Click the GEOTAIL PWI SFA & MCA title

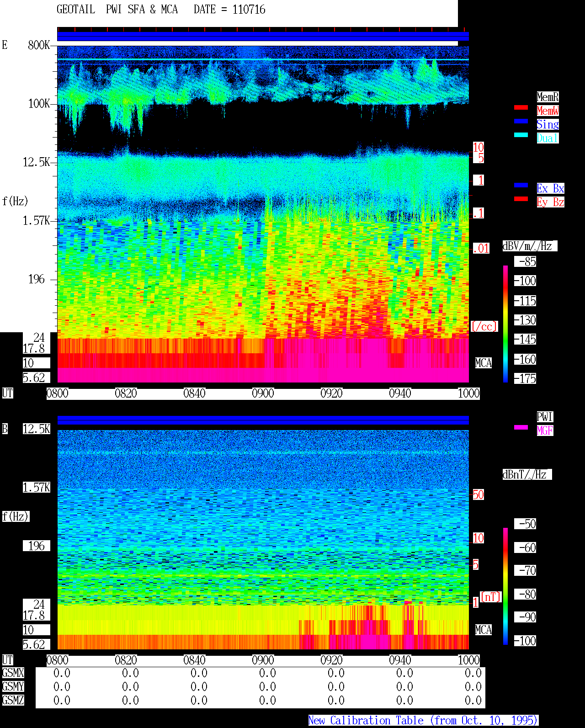[117, 10]
